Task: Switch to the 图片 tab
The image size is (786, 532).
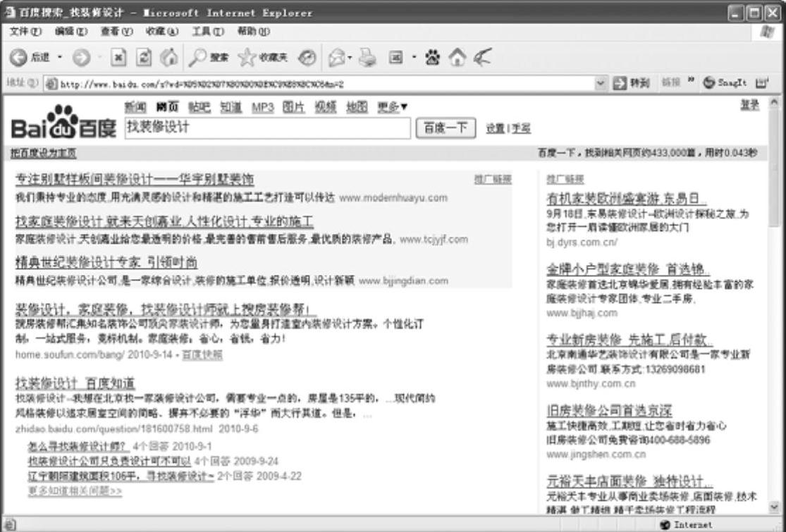Action: (x=294, y=106)
